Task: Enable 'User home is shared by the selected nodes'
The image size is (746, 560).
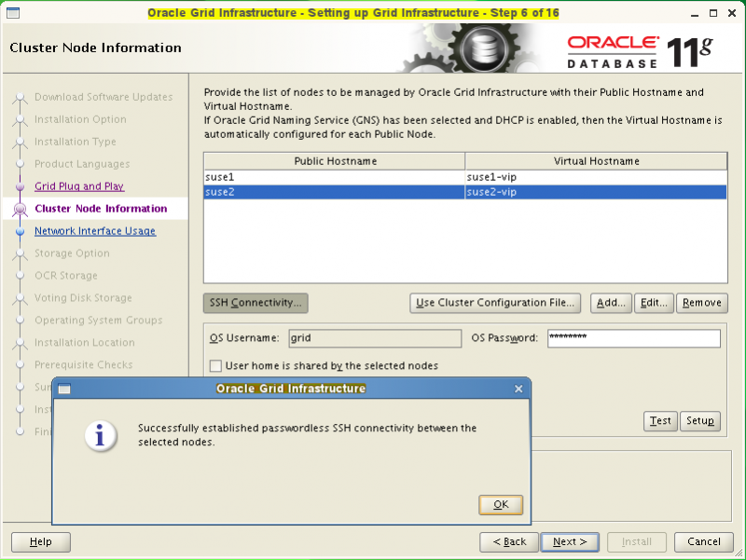Action: tap(214, 366)
